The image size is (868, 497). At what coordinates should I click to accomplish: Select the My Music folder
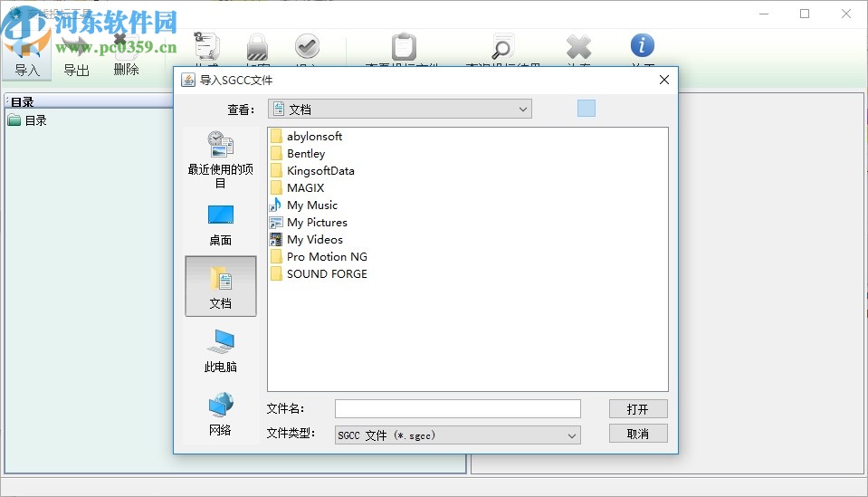click(x=303, y=205)
